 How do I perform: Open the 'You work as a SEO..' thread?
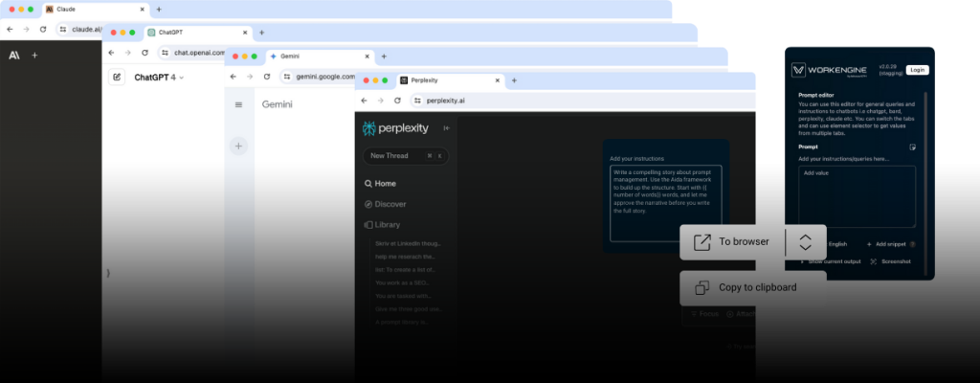point(401,282)
